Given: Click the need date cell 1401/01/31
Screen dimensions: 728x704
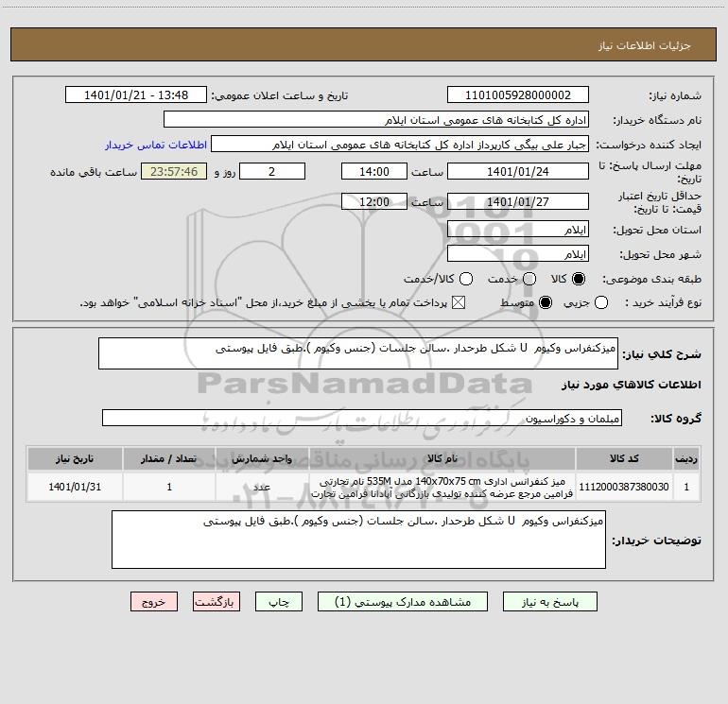Looking at the screenshot, I should (x=75, y=487).
